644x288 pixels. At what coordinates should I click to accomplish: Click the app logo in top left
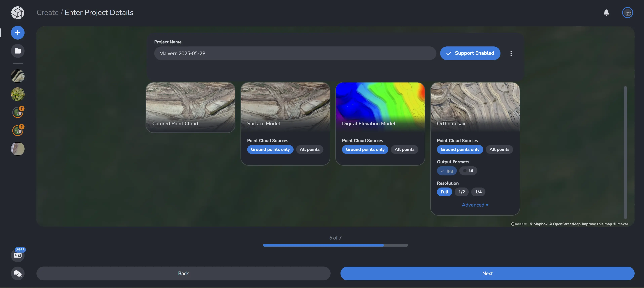[x=17, y=12]
